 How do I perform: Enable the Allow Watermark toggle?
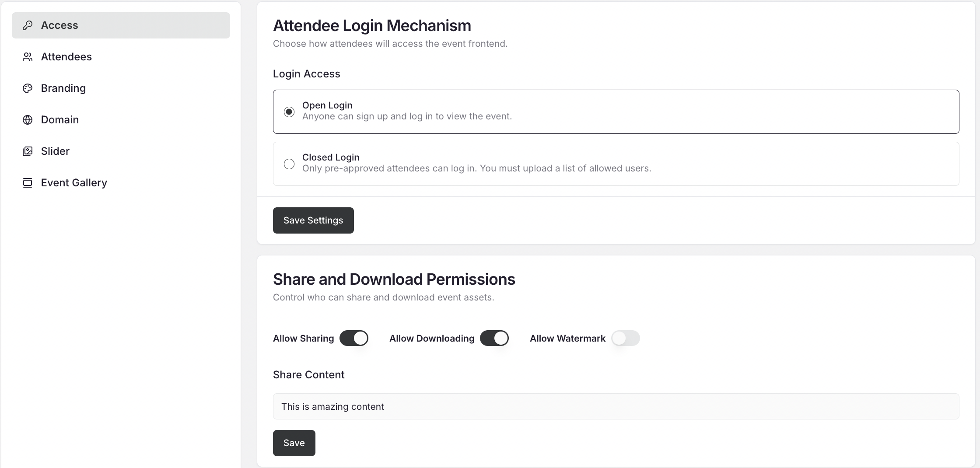tap(626, 338)
